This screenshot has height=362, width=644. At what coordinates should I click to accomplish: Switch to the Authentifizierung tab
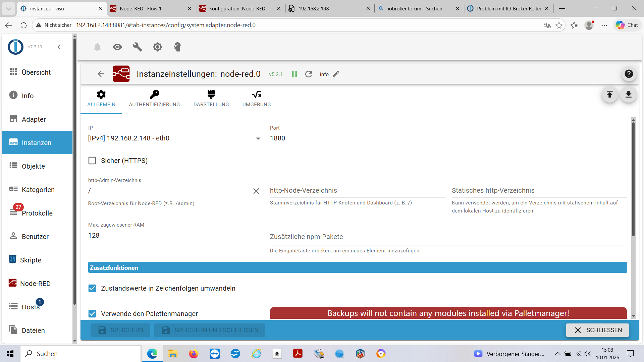point(154,99)
